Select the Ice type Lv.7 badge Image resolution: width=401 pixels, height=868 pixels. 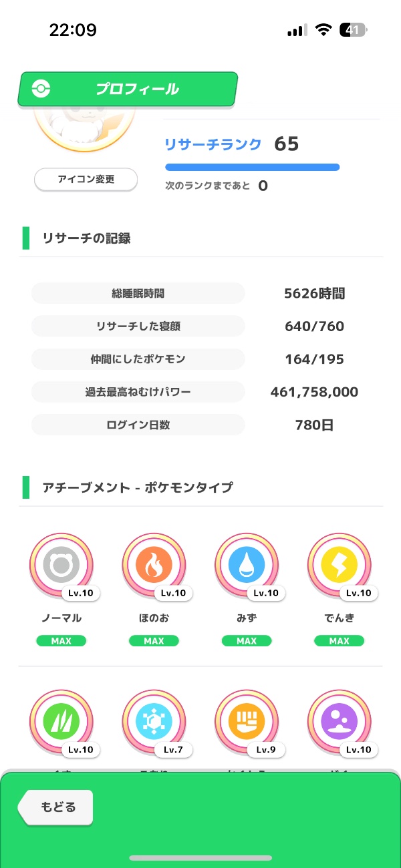point(154,722)
